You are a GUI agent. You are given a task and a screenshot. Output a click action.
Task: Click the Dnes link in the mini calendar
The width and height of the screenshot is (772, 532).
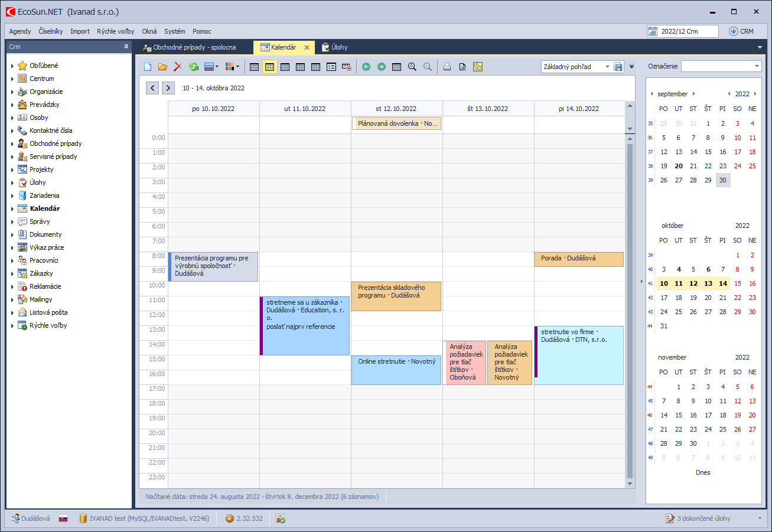pyautogui.click(x=703, y=472)
